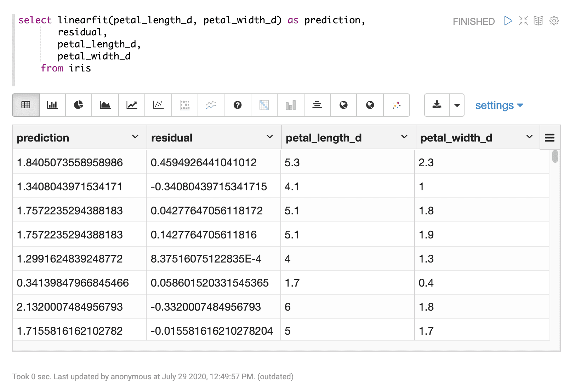Open the residual column sort menu

[270, 137]
